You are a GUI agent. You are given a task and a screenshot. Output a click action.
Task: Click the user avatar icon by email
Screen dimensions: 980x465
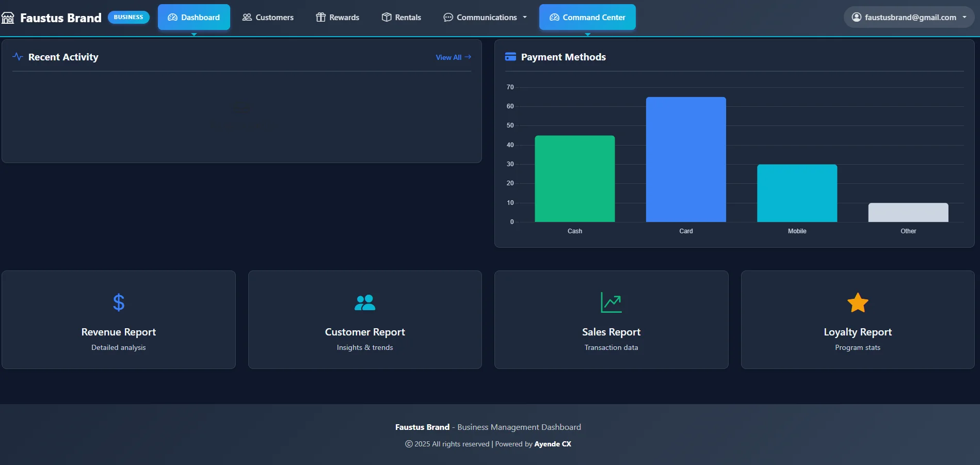[x=856, y=17]
